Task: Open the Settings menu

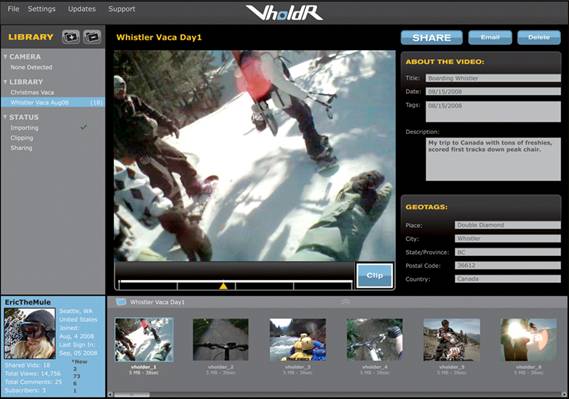Action: click(x=41, y=9)
